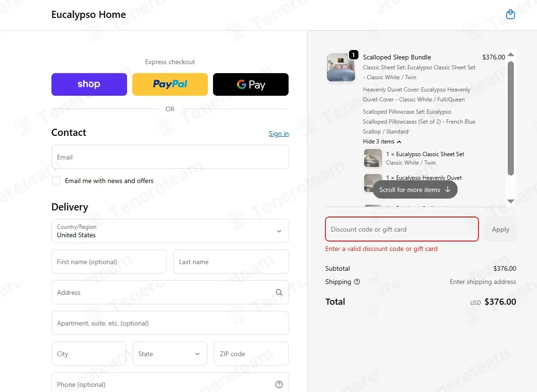537x392 pixels.
Task: Focus the Apartment, suite, etc. field
Action: [170, 323]
